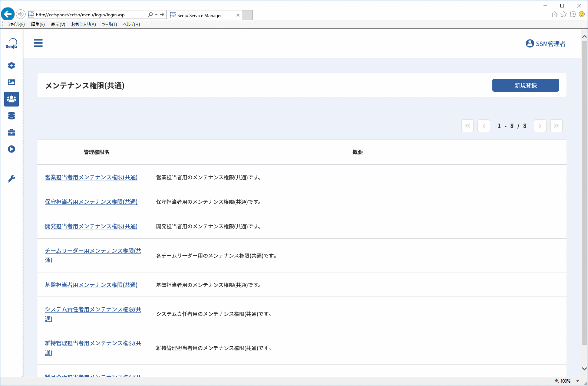
Task: Click the address bar search icon
Action: [x=150, y=15]
